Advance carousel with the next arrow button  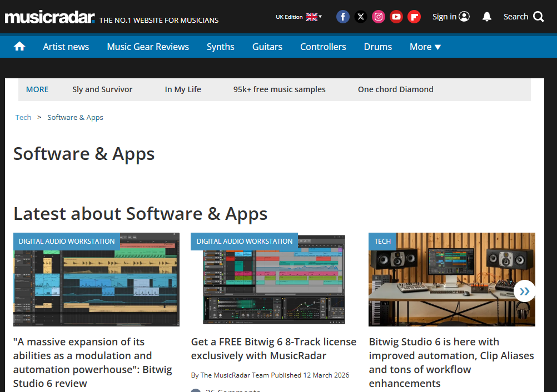tap(524, 291)
